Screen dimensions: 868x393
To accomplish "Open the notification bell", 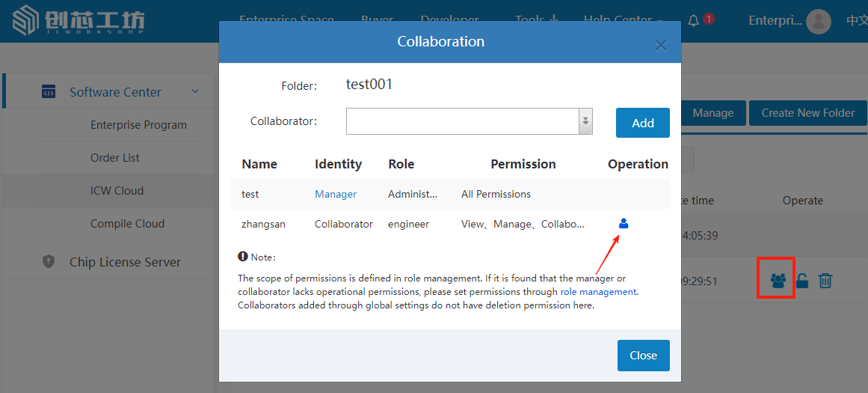I will (694, 20).
